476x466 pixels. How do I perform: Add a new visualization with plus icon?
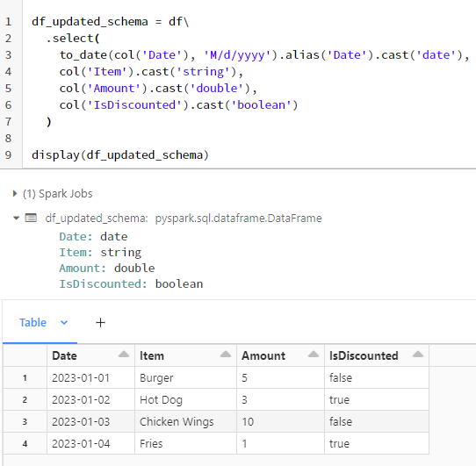point(100,322)
